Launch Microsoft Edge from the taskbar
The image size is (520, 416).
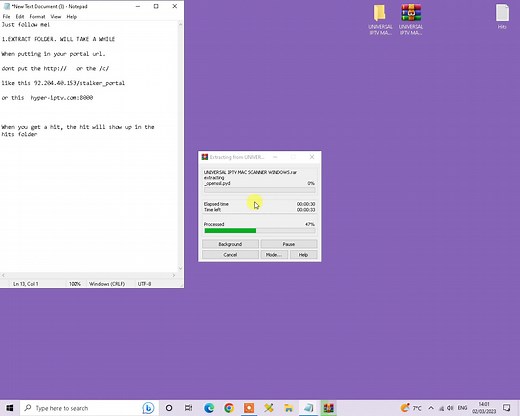pos(209,408)
